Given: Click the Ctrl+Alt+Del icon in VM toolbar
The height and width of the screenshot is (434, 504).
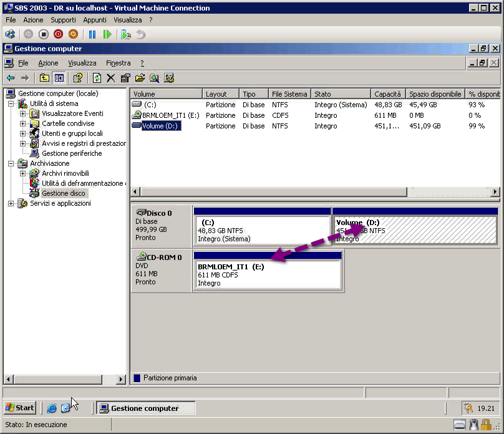Looking at the screenshot, I should (x=10, y=34).
